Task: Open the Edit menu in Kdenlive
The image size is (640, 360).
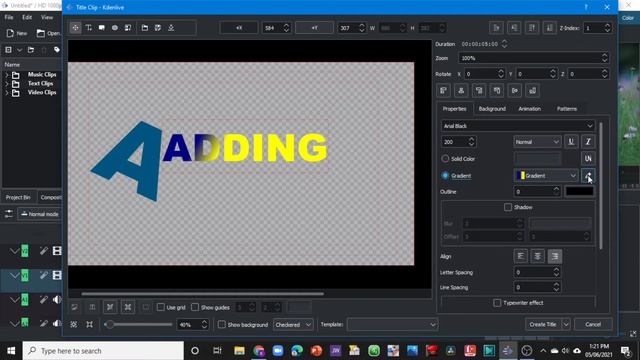Action: pyautogui.click(x=27, y=17)
